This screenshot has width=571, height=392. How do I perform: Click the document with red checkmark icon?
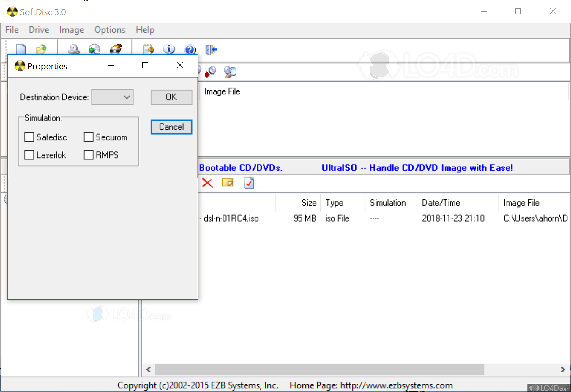tap(249, 183)
